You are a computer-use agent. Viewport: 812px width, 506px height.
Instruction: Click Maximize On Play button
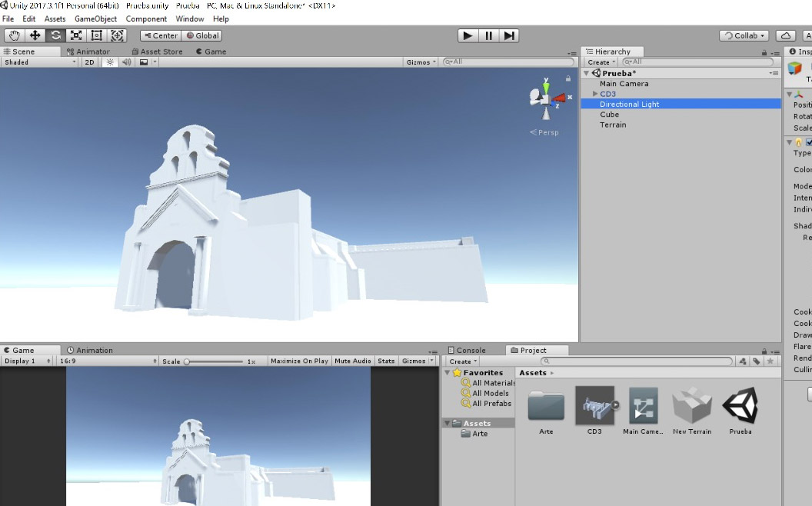pyautogui.click(x=299, y=361)
